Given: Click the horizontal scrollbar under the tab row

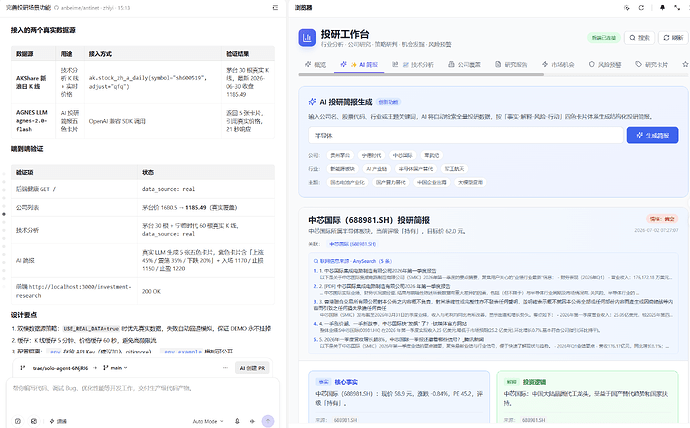Looking at the screenshot, I should coord(421,75).
